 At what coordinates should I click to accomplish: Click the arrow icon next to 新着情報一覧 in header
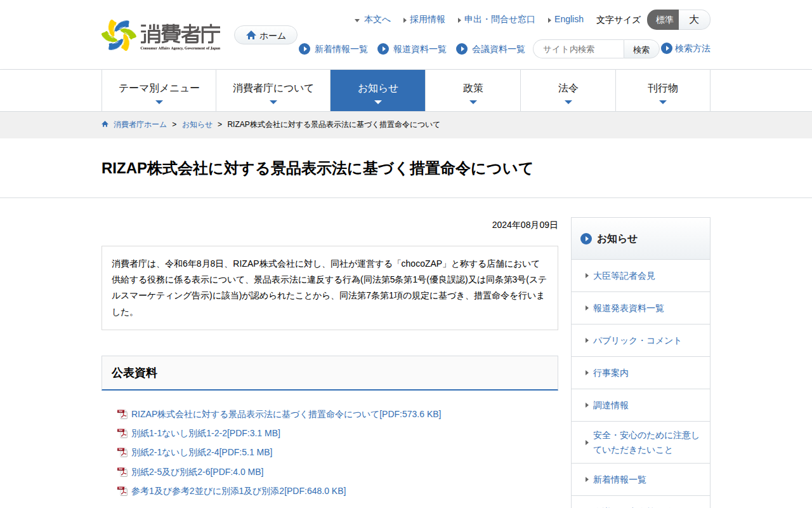click(x=304, y=49)
